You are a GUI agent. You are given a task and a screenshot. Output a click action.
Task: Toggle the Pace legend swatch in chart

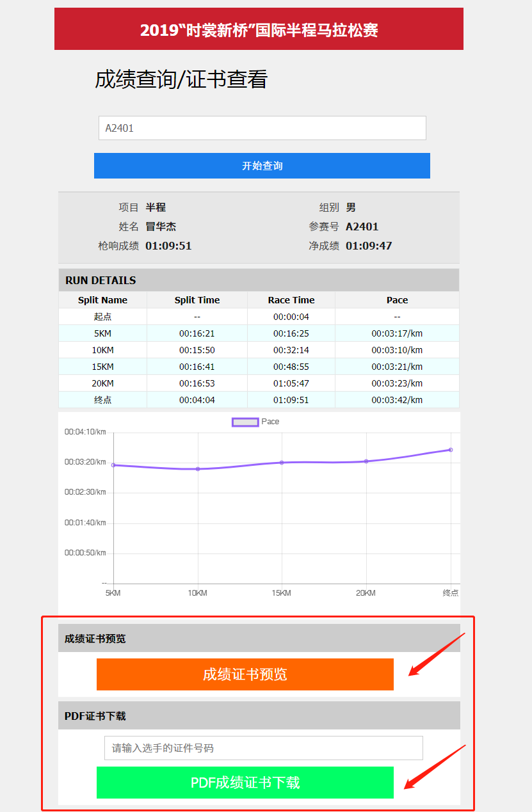[x=245, y=422]
